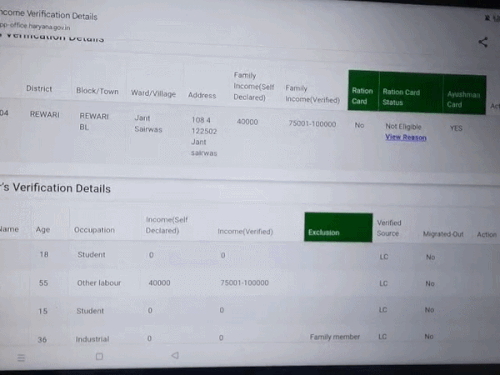Viewport: 500px width, 375px height.
Task: Click the Occupation column header
Action: (x=94, y=230)
